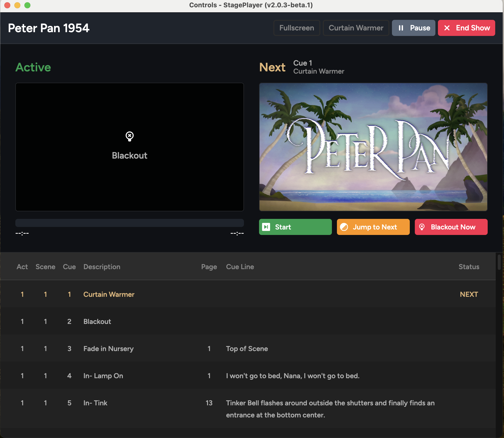The height and width of the screenshot is (438, 504).
Task: Click the Description column header
Action: click(x=102, y=267)
